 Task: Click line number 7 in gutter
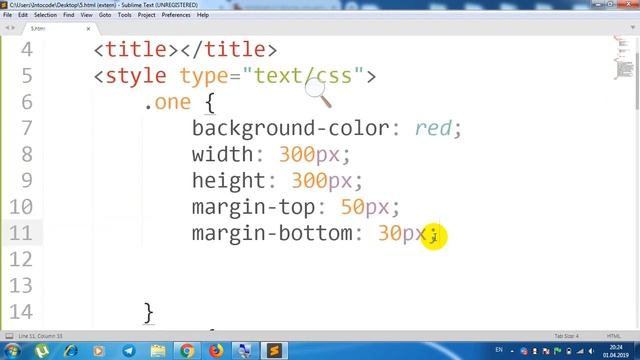27,128
